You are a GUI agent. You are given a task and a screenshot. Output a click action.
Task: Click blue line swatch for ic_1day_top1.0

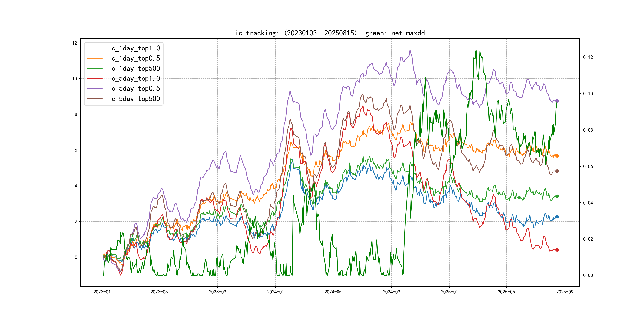[x=95, y=48]
